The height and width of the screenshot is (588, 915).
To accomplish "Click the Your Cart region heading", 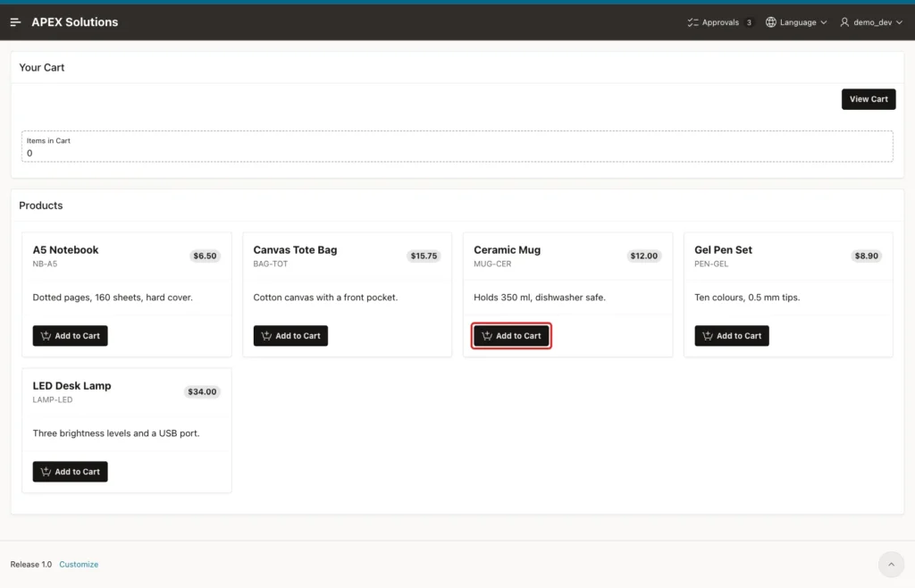I will (41, 68).
